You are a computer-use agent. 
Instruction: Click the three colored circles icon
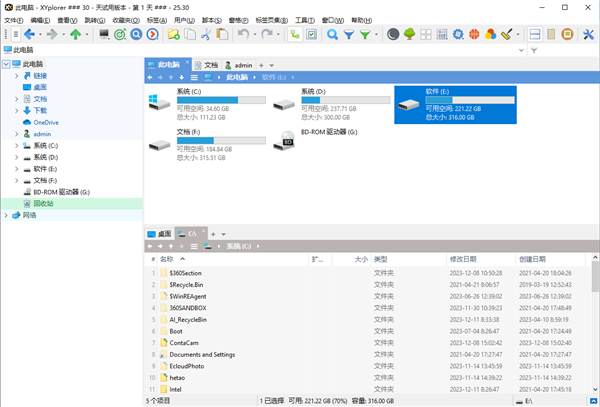pos(490,34)
